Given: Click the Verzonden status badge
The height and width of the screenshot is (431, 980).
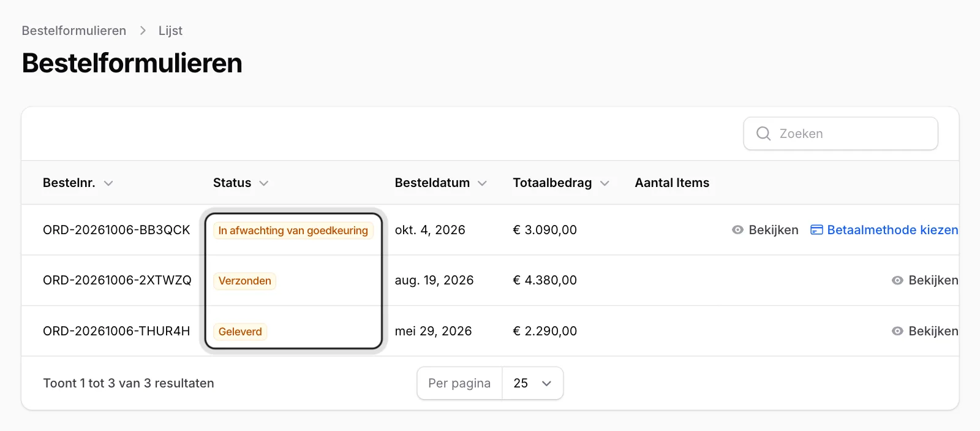Looking at the screenshot, I should tap(244, 281).
